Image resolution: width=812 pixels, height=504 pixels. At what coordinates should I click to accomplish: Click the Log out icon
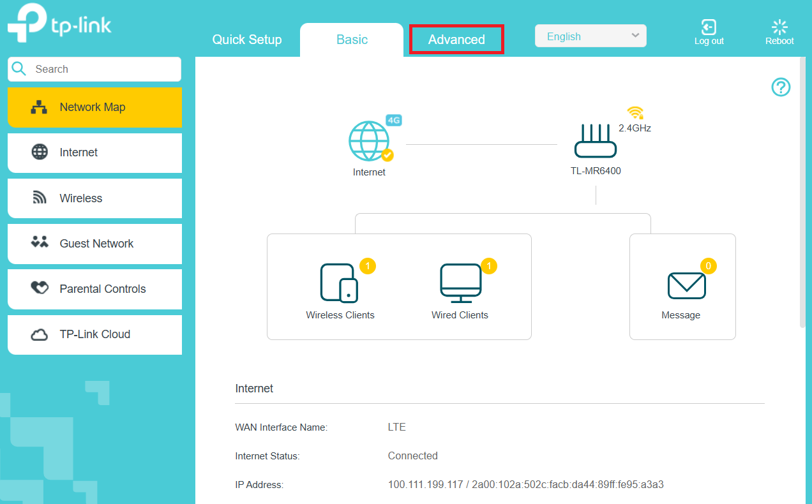pyautogui.click(x=709, y=27)
